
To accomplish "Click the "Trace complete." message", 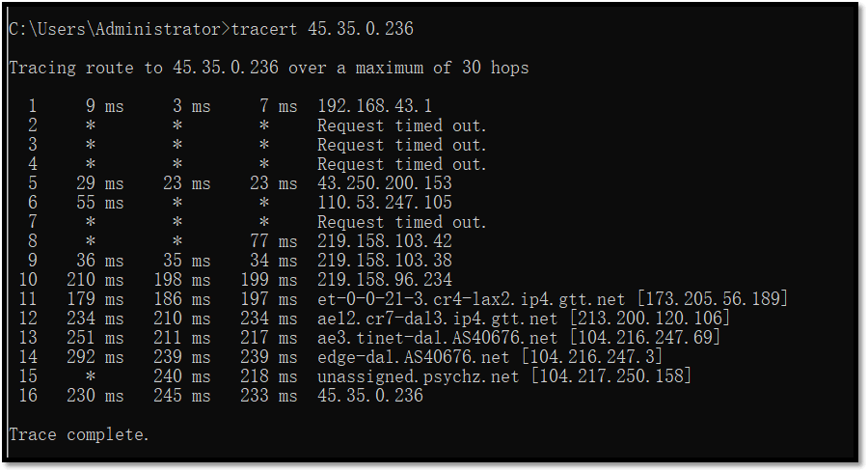I will pos(79,435).
